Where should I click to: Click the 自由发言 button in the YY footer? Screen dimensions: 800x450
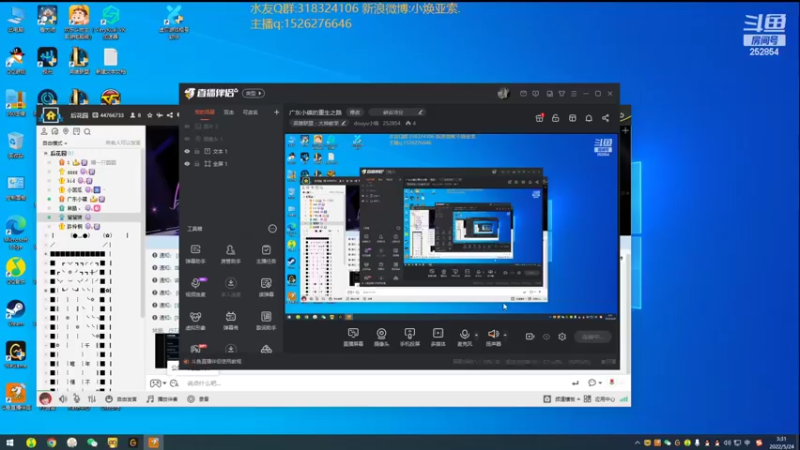point(121,399)
